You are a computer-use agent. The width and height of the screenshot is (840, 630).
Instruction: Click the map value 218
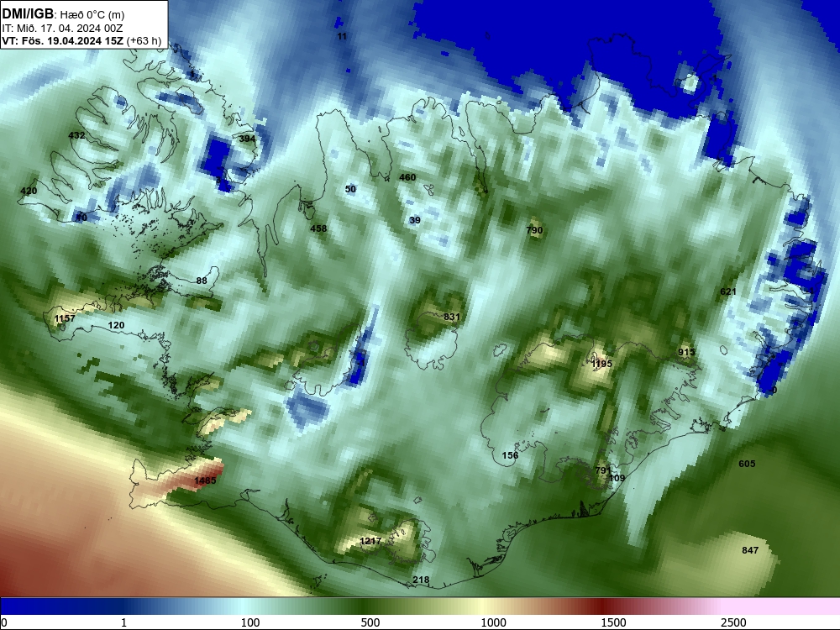click(x=421, y=580)
